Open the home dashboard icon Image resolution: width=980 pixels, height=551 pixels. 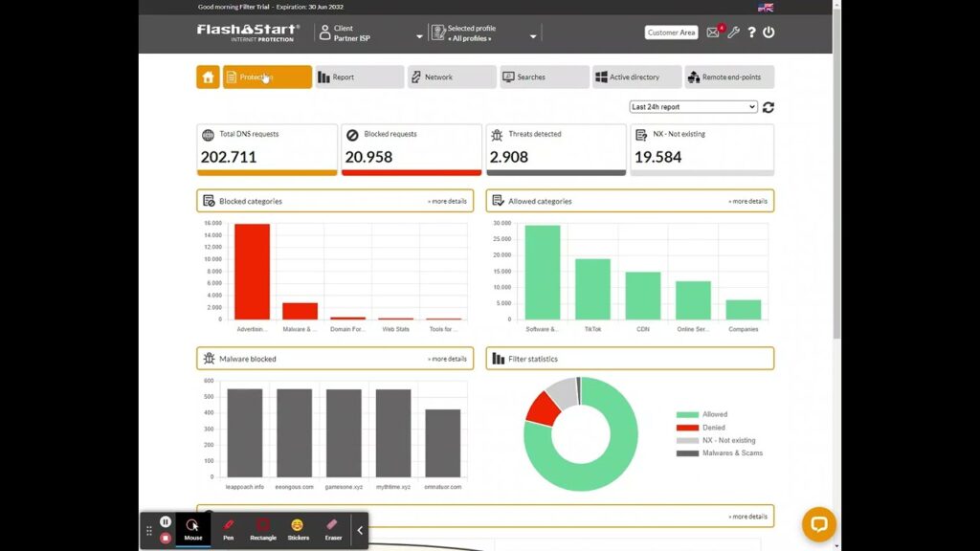click(x=208, y=77)
